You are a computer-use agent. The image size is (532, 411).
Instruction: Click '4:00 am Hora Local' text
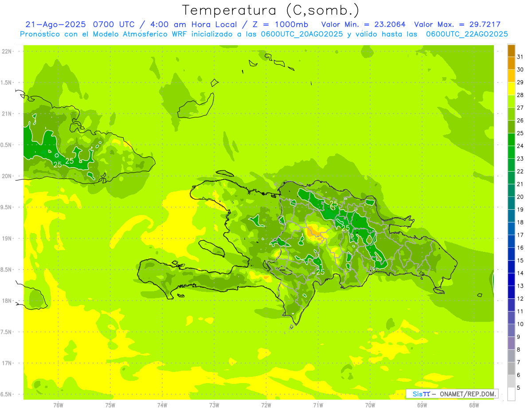[192, 24]
